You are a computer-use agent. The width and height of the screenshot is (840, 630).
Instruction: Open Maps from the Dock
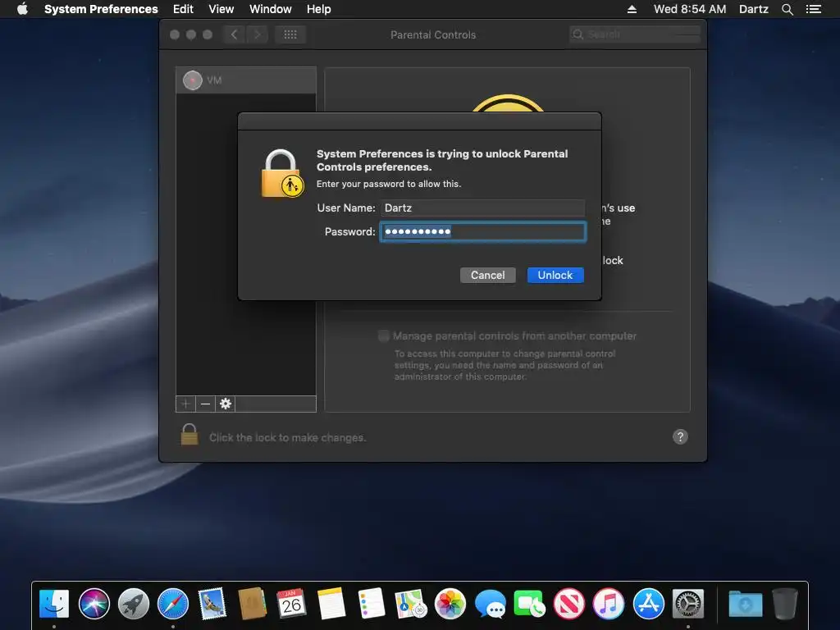click(411, 604)
